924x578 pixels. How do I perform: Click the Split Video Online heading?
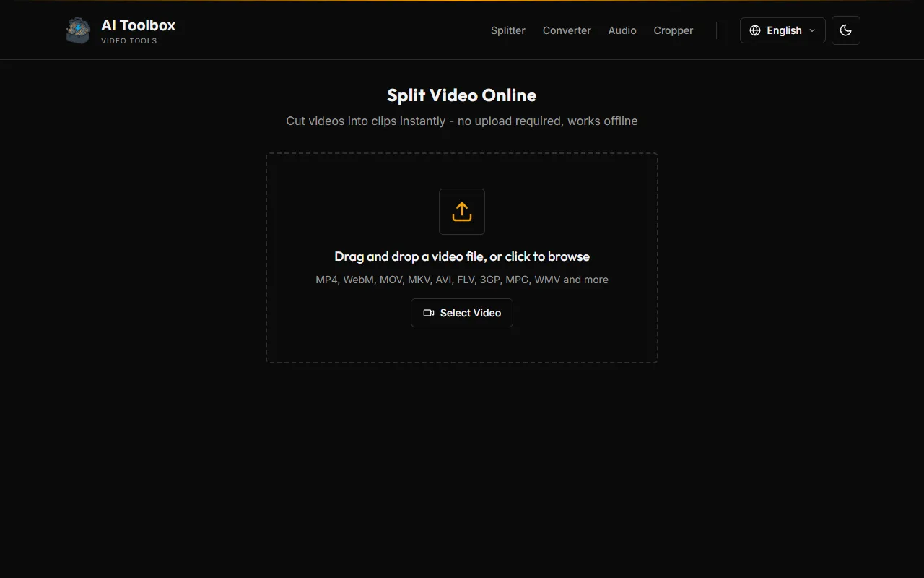click(462, 95)
